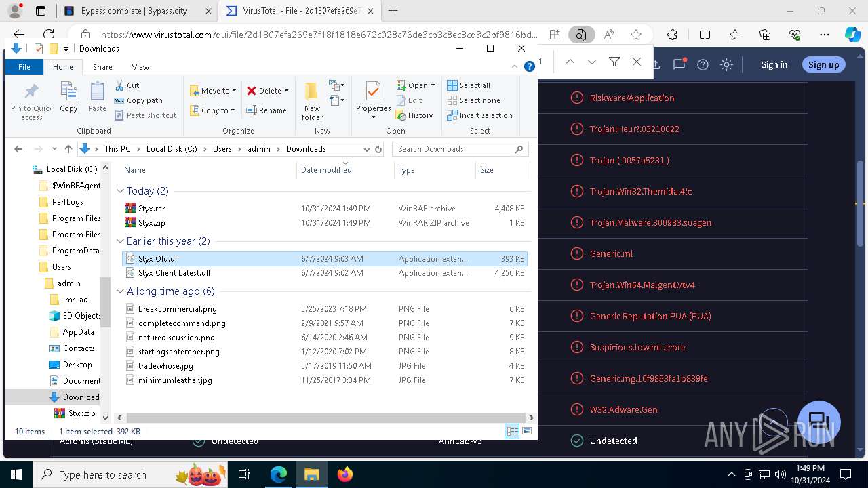The height and width of the screenshot is (488, 868).
Task: Go to next find result arrow
Action: pyautogui.click(x=592, y=62)
